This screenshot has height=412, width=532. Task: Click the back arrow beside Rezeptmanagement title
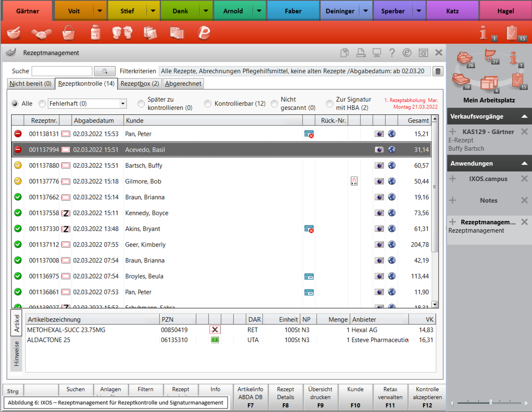click(x=11, y=52)
